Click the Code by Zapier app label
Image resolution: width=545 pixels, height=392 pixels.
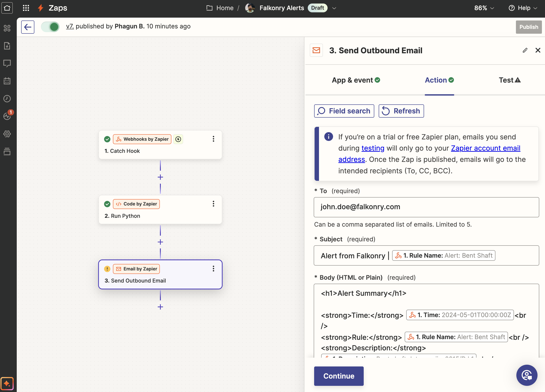point(136,204)
